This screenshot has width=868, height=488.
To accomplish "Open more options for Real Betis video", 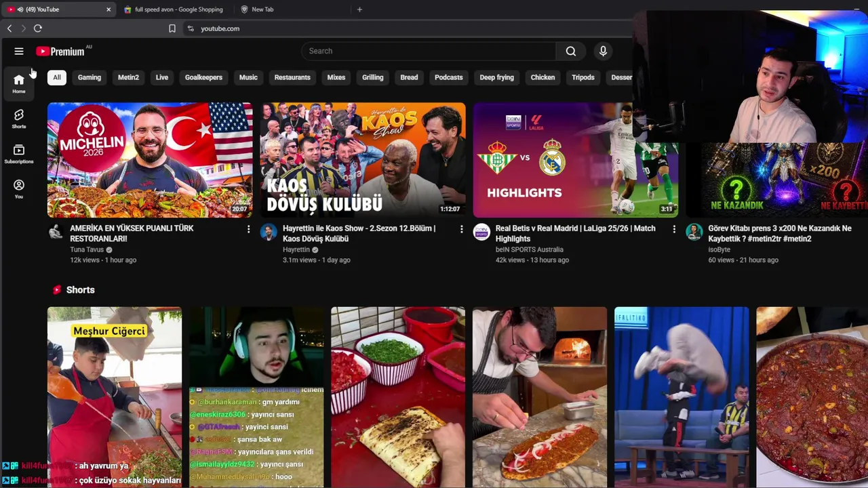I will tap(674, 230).
